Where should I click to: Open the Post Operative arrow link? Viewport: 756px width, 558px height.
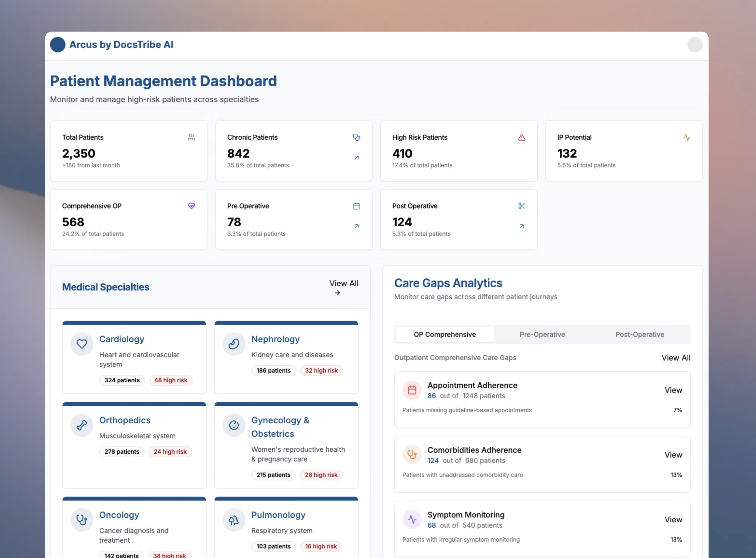click(x=521, y=226)
